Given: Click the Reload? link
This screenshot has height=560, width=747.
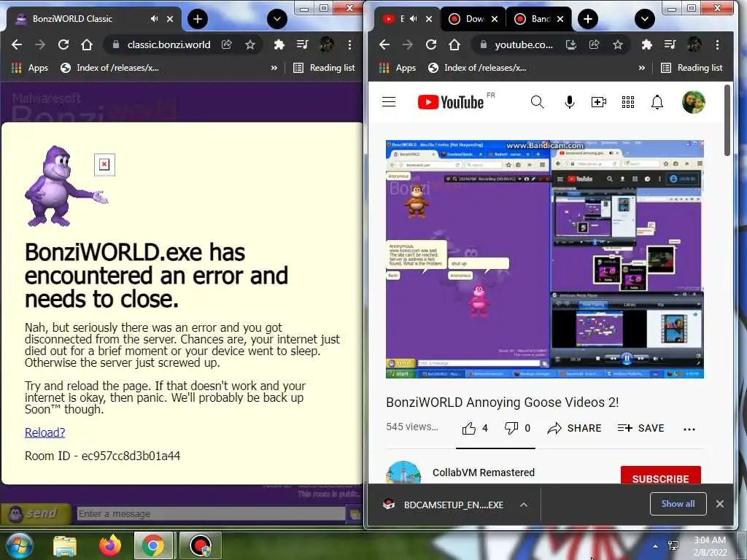Looking at the screenshot, I should (x=44, y=432).
